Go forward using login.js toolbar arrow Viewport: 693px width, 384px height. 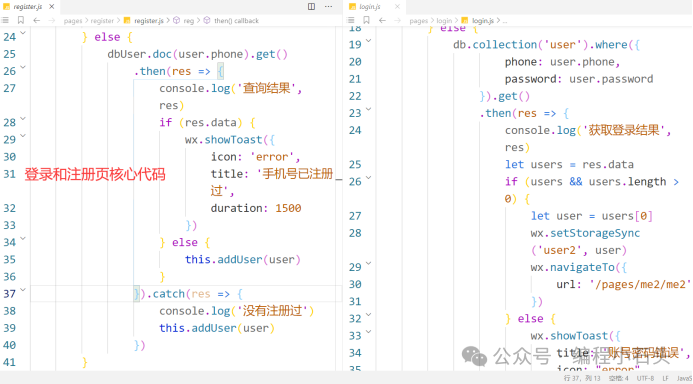coord(397,20)
